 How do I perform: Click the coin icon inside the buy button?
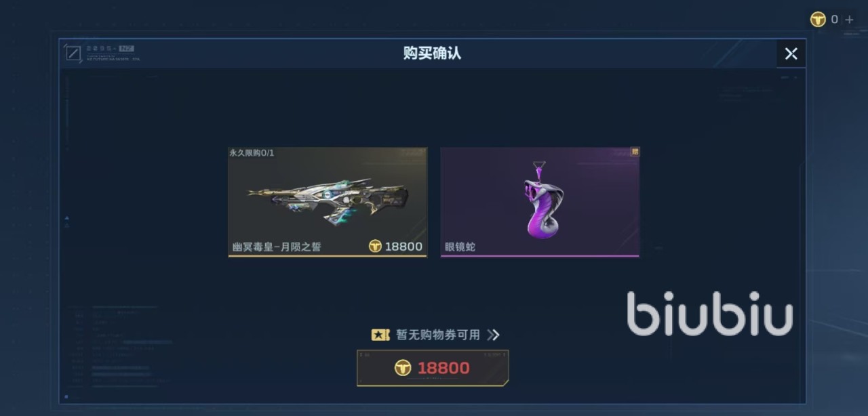point(403,368)
